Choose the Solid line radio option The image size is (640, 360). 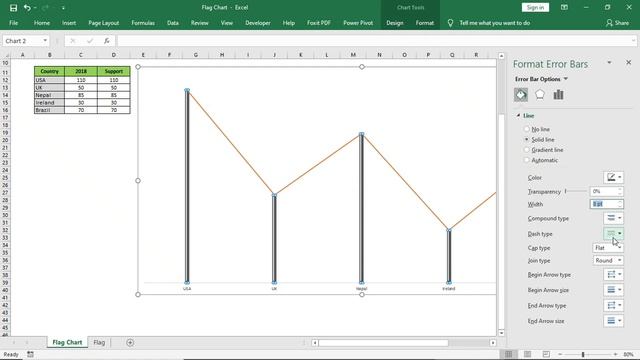[x=527, y=140]
